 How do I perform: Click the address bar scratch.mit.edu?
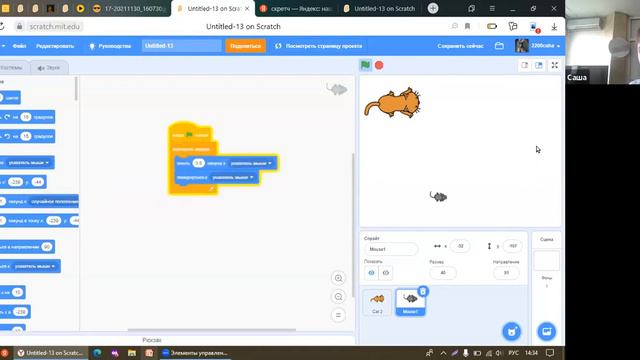[x=55, y=27]
